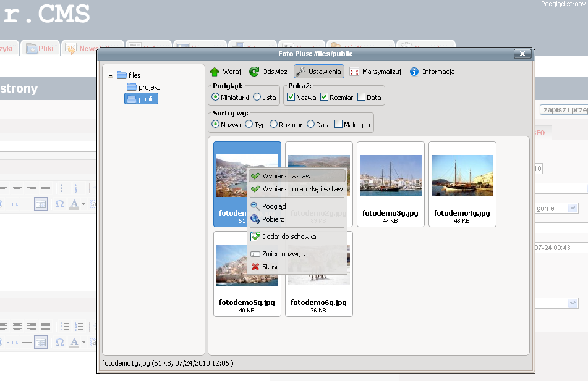The image size is (588, 381).
Task: Click the lower horizontal rule icon
Action: (26, 343)
